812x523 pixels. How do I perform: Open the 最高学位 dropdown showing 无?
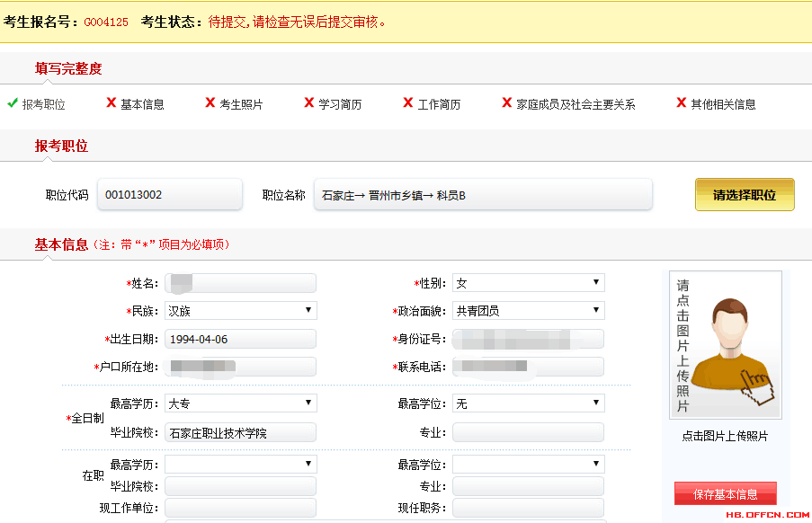527,403
